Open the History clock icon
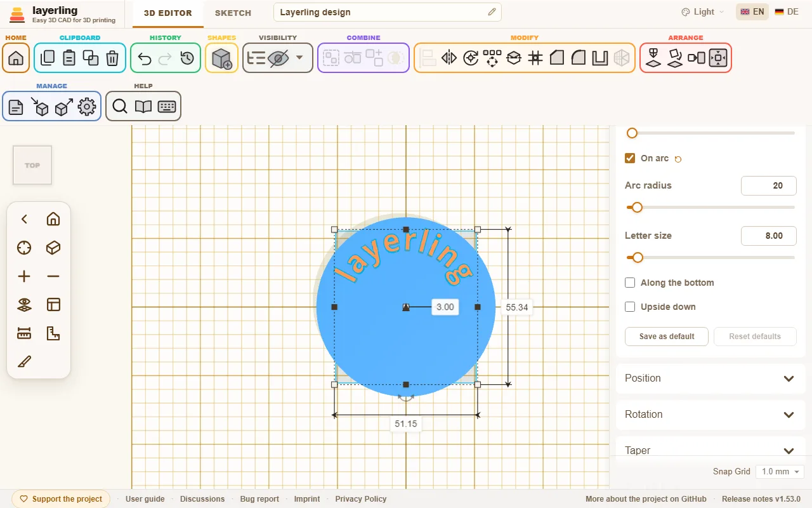Viewport: 812px width, 508px height. (x=187, y=58)
